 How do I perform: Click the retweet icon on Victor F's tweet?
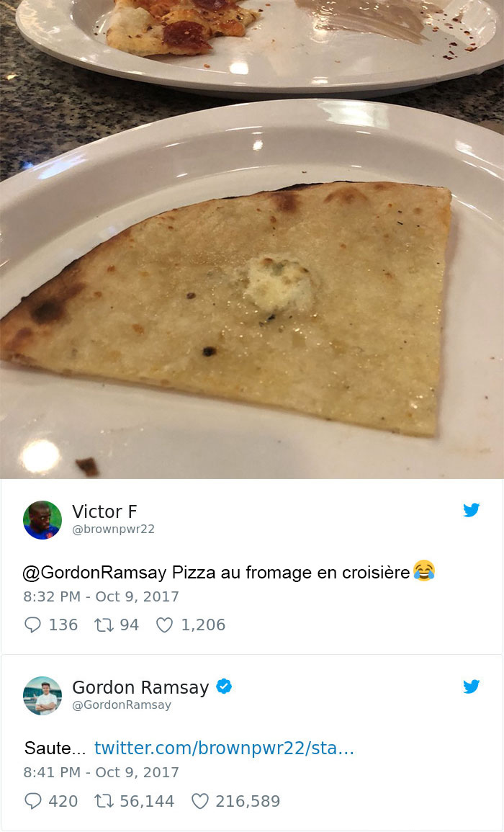point(104,625)
